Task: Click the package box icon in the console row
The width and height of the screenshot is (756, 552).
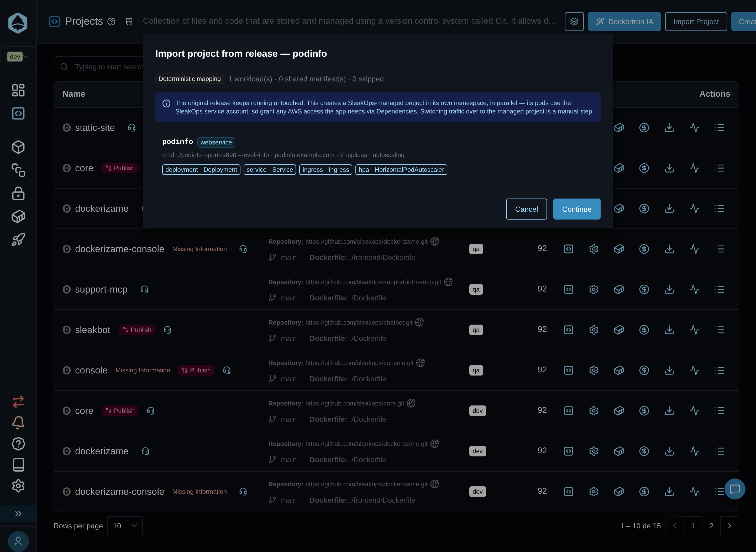Action: pyautogui.click(x=619, y=370)
